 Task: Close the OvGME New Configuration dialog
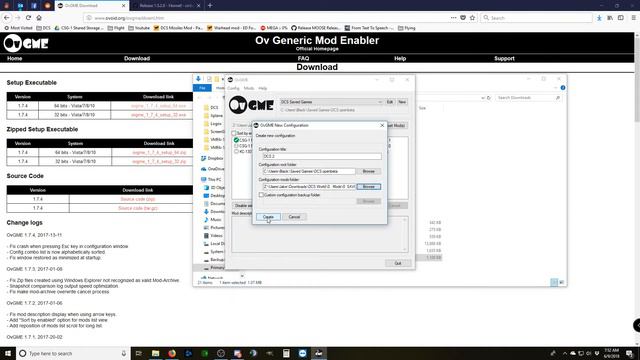pos(382,125)
